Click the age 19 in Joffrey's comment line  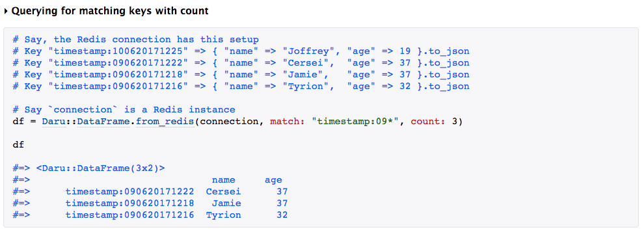point(405,52)
